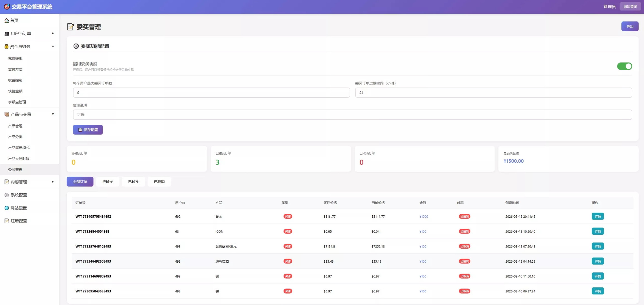
Task: Click the website configuration globe icon
Action: click(x=7, y=208)
